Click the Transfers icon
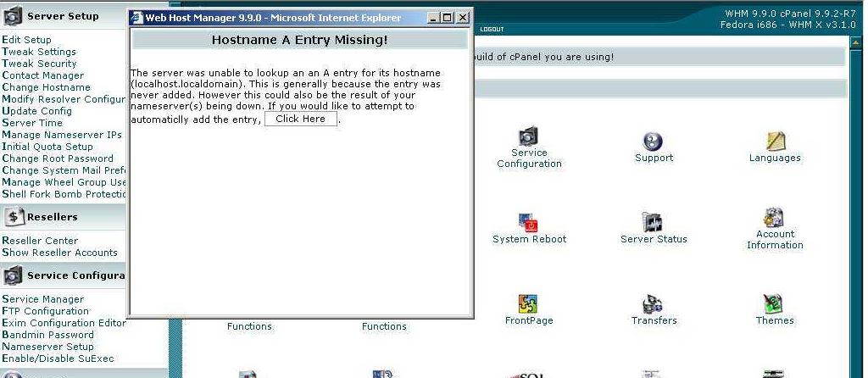Image resolution: width=868 pixels, height=378 pixels. click(653, 304)
